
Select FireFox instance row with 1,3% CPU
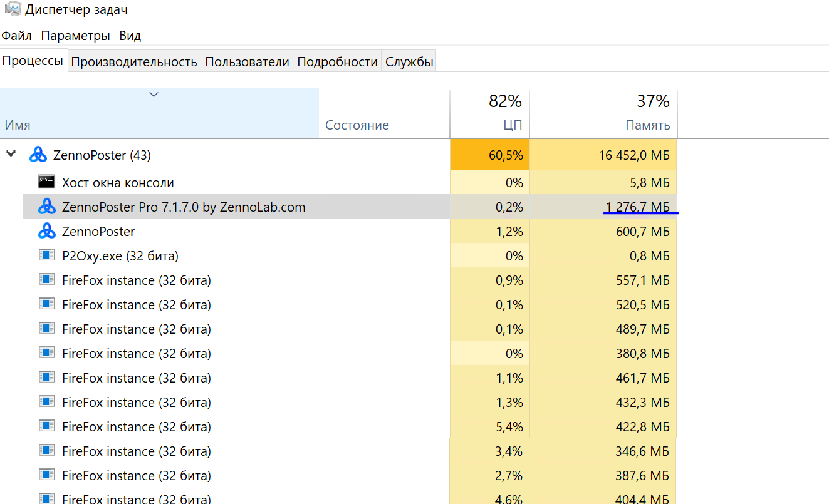click(350, 403)
